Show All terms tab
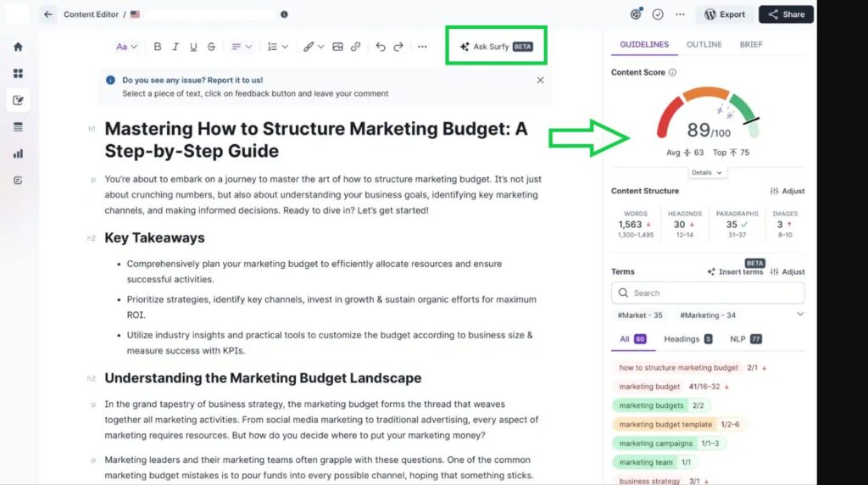868x485 pixels. click(632, 339)
